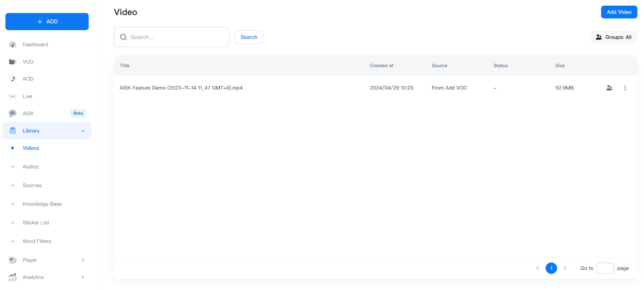Select Knowledge Base from Library menu
The width and height of the screenshot is (644, 290).
[42, 204]
